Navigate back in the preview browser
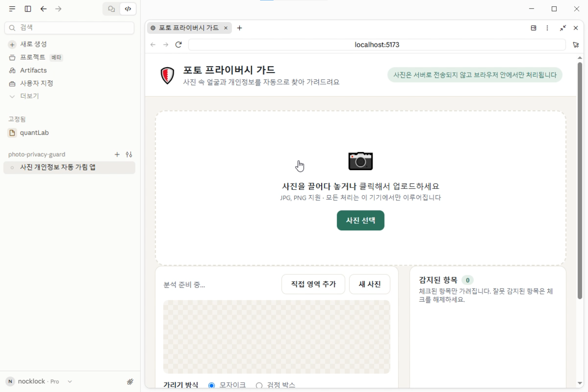 click(153, 45)
